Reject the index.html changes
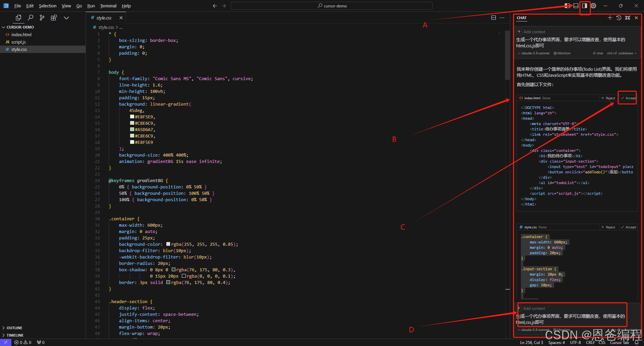The width and height of the screenshot is (644, 346). [608, 98]
